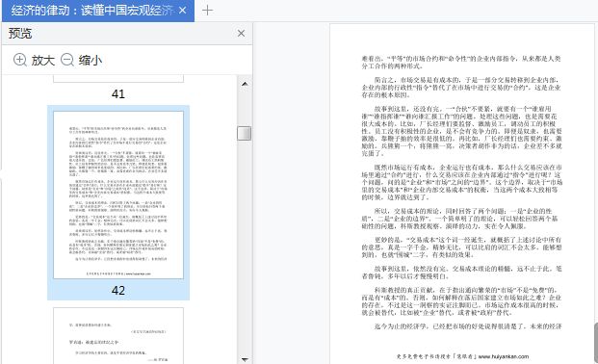This screenshot has width=598, height=364.
Task: Open a new tab with the plus button
Action: [x=207, y=11]
